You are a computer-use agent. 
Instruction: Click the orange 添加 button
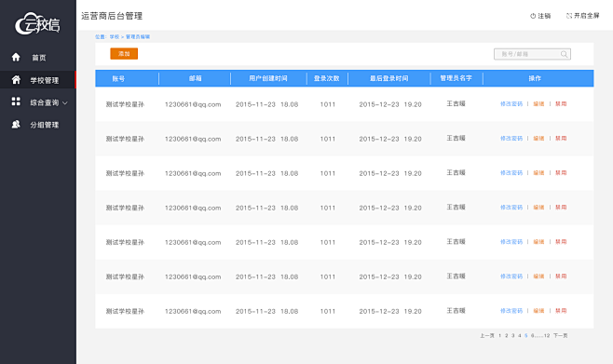[124, 53]
